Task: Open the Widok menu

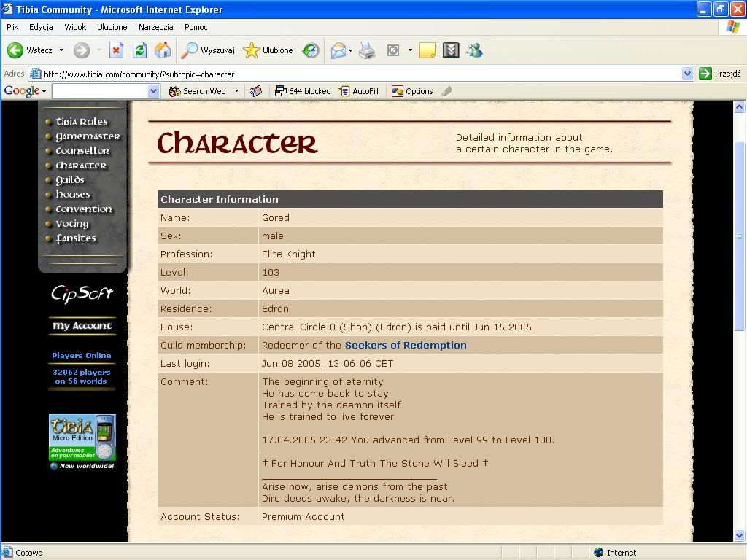Action: click(75, 27)
